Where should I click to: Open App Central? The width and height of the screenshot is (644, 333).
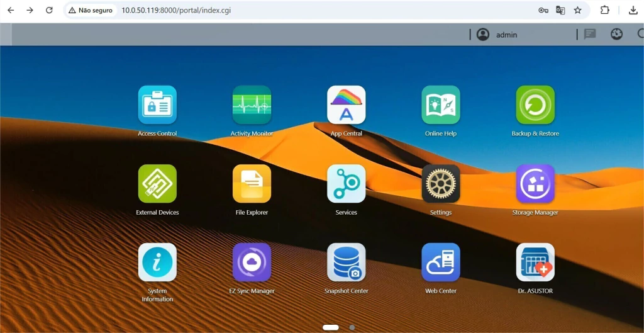click(x=347, y=105)
